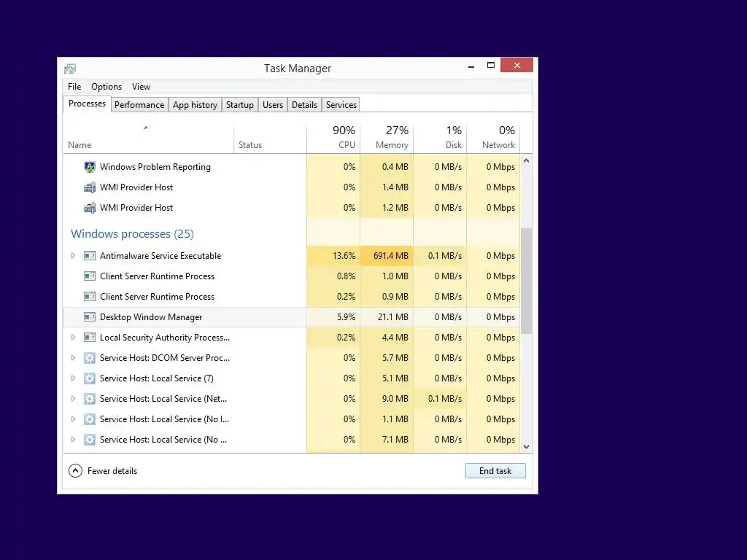This screenshot has height=560, width=747.
Task: Click the End task button
Action: [495, 471]
